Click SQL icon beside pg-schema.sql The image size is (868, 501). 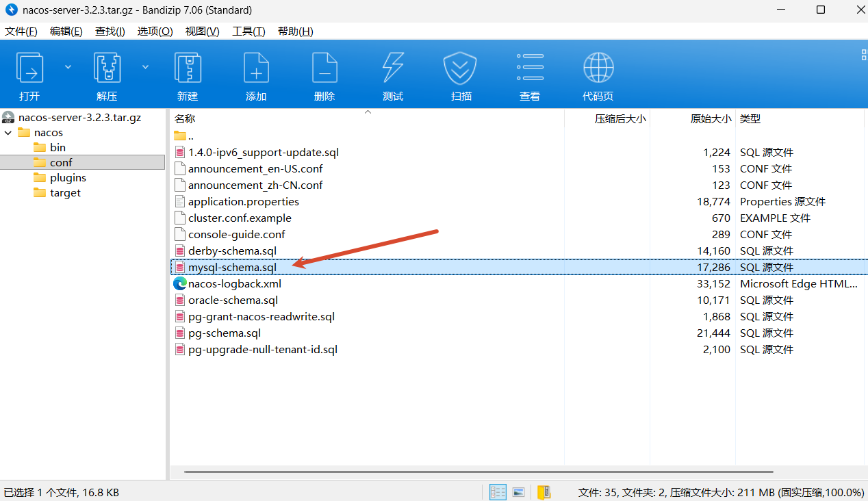[x=180, y=333]
